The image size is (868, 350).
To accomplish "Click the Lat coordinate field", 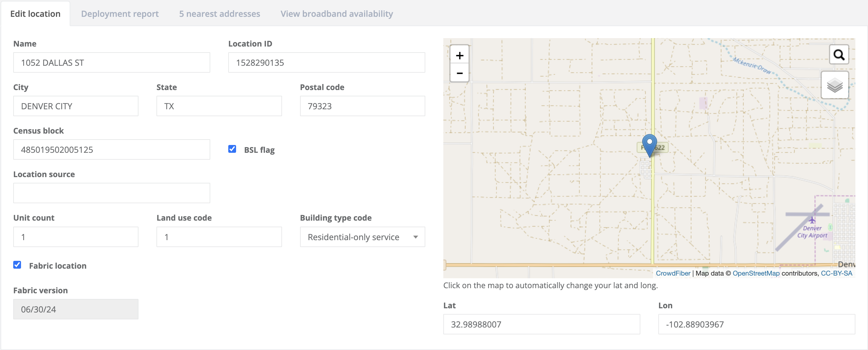I will click(541, 324).
